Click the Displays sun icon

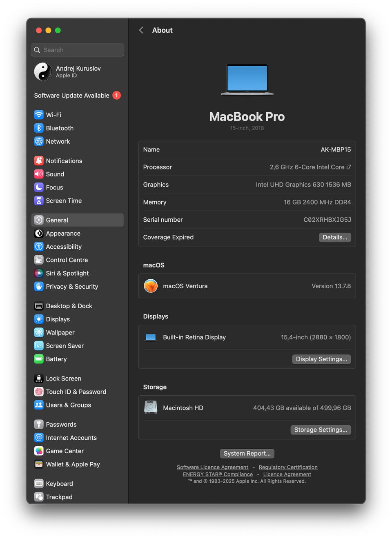pos(39,319)
